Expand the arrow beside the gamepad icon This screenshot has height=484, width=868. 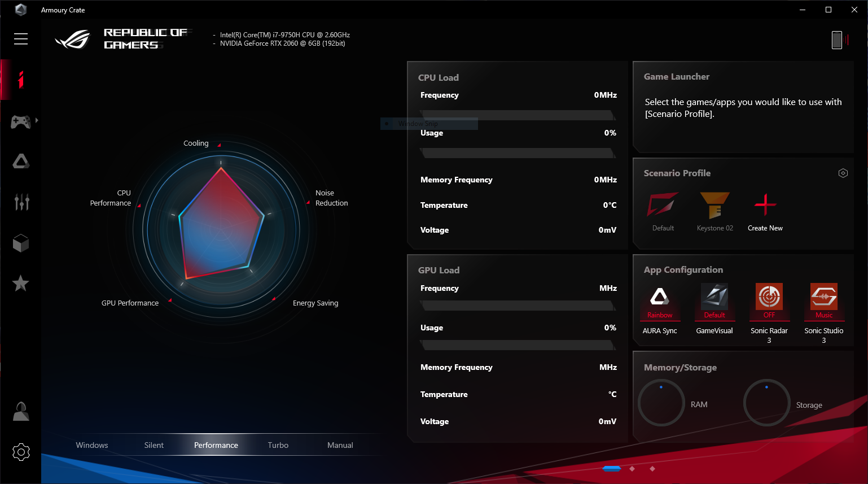(x=37, y=120)
